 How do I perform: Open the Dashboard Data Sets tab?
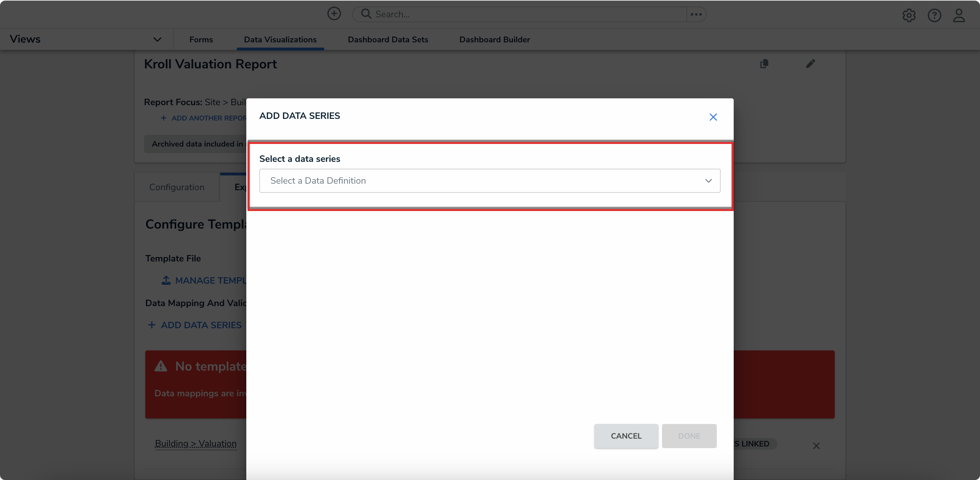tap(388, 39)
